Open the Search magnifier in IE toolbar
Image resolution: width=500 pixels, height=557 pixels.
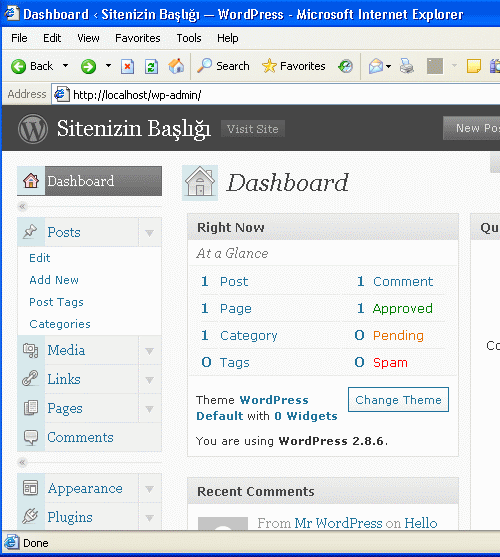(204, 66)
